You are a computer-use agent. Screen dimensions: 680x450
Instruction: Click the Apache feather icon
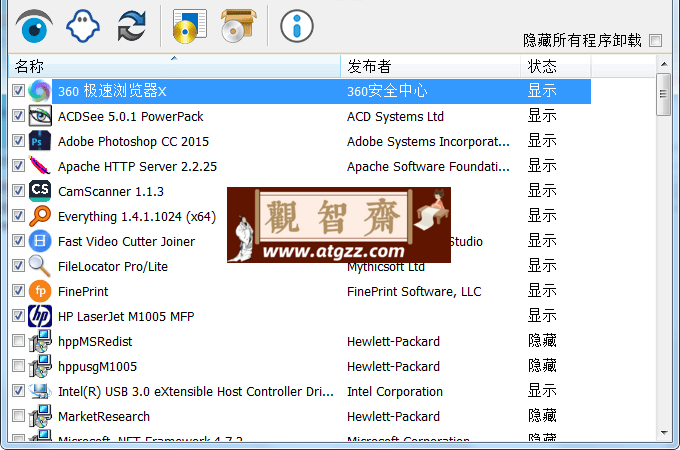point(40,166)
